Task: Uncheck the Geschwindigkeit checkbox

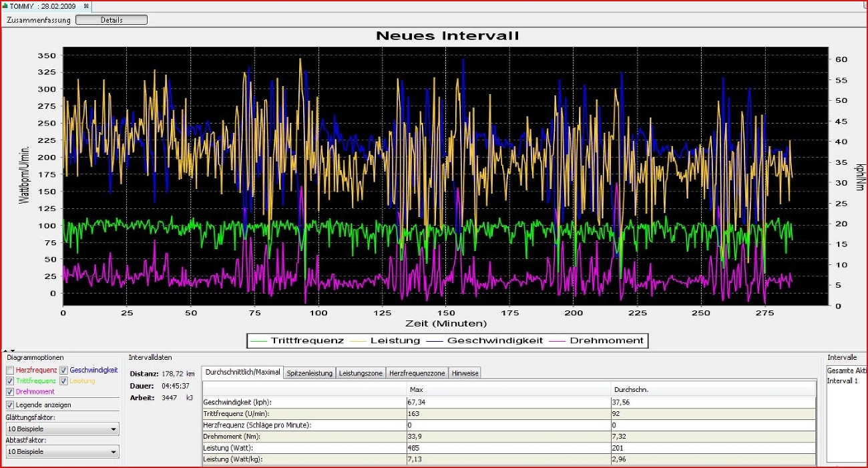Action: point(63,370)
